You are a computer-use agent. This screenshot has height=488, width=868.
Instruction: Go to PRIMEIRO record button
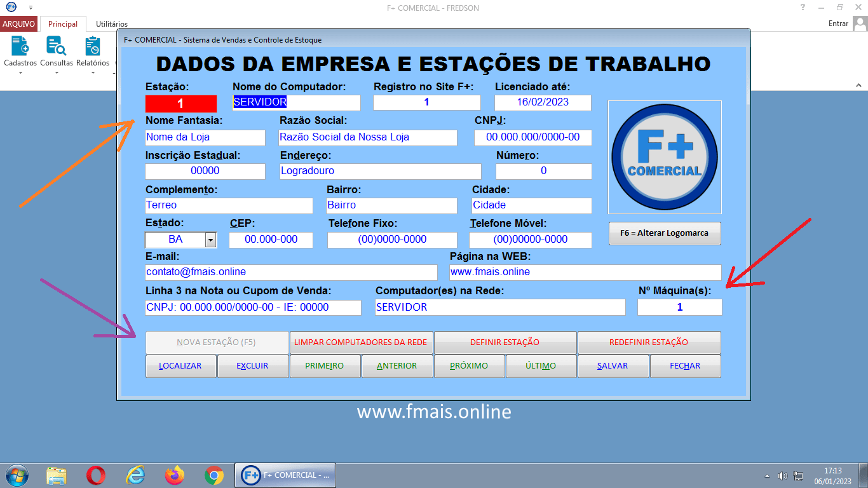pyautogui.click(x=325, y=366)
